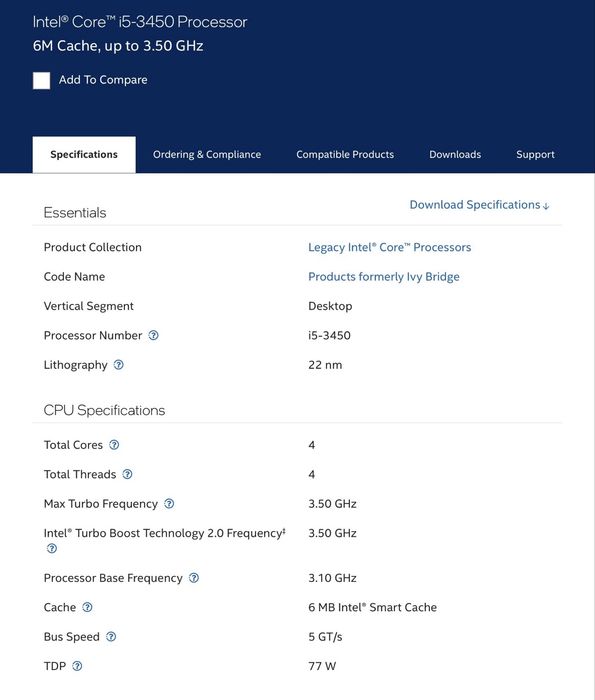
Task: Switch to Ordering & Compliance tab
Action: 207,154
